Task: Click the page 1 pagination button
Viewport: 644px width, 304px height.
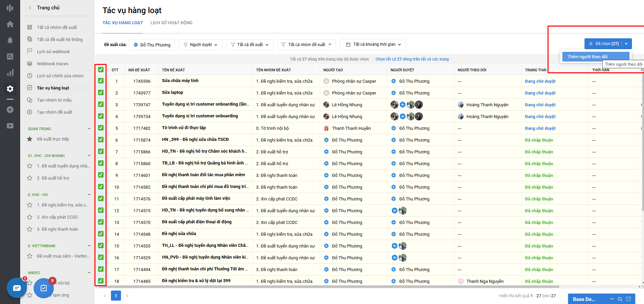Action: [116, 296]
